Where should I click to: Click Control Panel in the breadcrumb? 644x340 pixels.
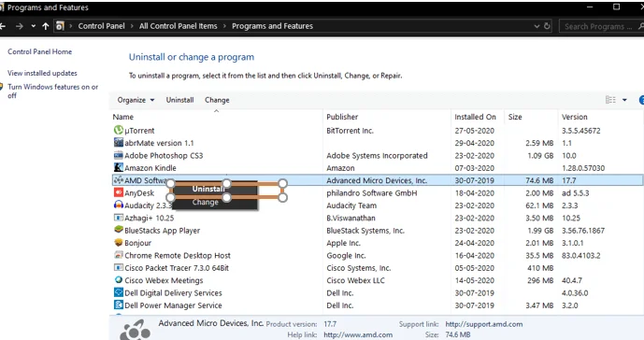pyautogui.click(x=102, y=26)
